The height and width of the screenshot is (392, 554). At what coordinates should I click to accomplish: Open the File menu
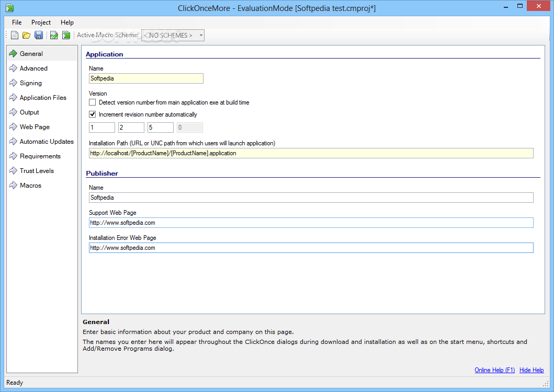[17, 22]
